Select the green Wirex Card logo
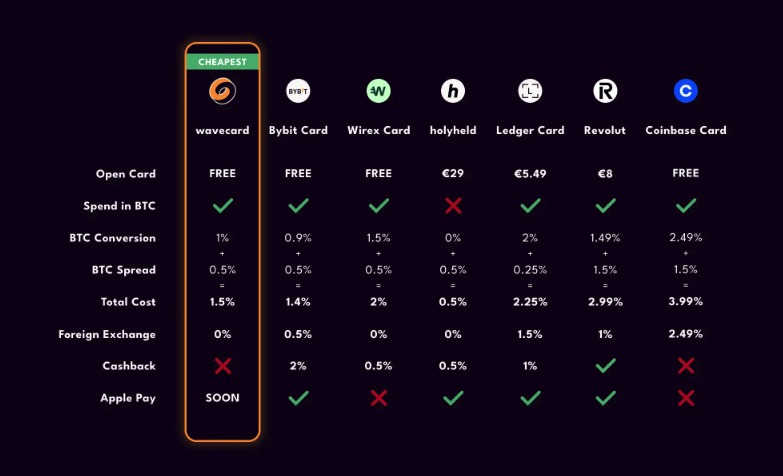783x476 pixels. click(379, 91)
